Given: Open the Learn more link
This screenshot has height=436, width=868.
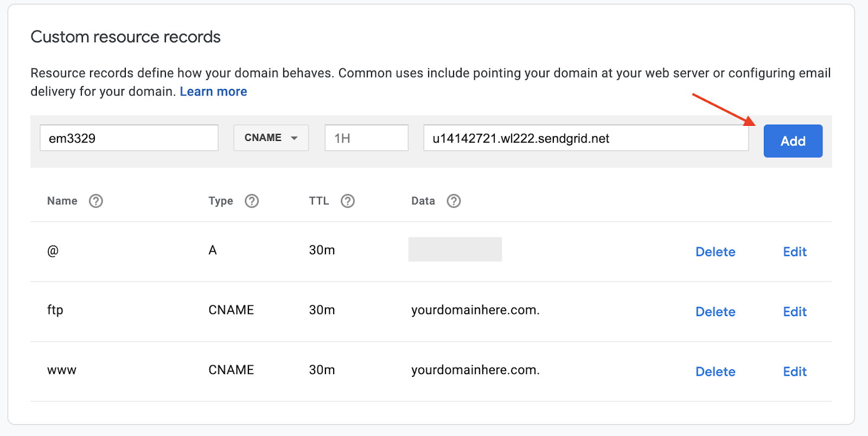Looking at the screenshot, I should coord(213,92).
